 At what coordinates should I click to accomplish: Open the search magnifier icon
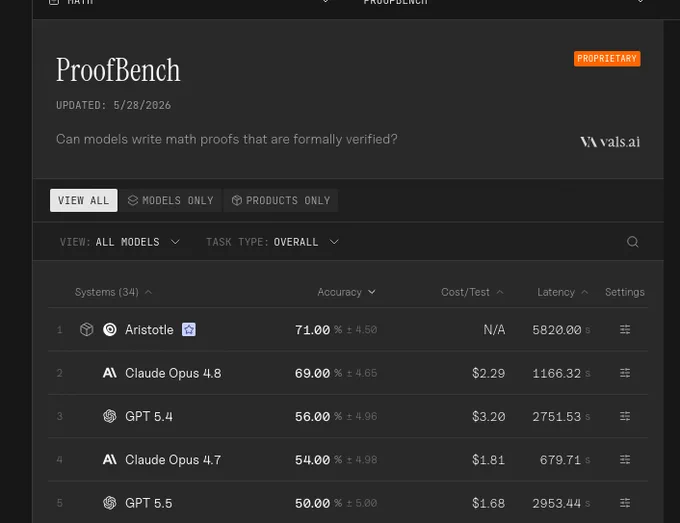click(632, 242)
